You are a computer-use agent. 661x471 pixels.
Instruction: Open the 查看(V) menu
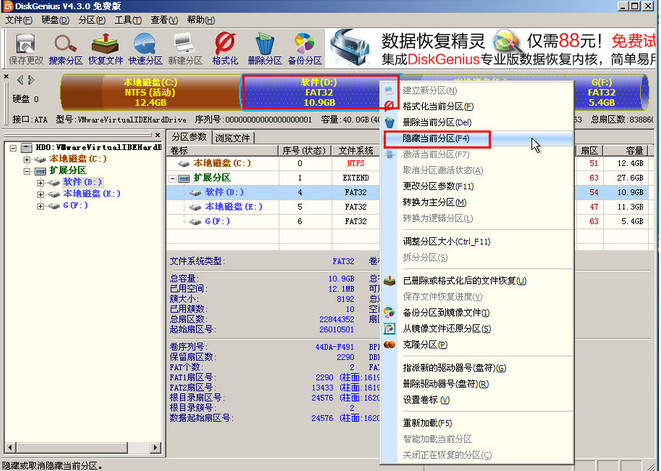[164, 20]
